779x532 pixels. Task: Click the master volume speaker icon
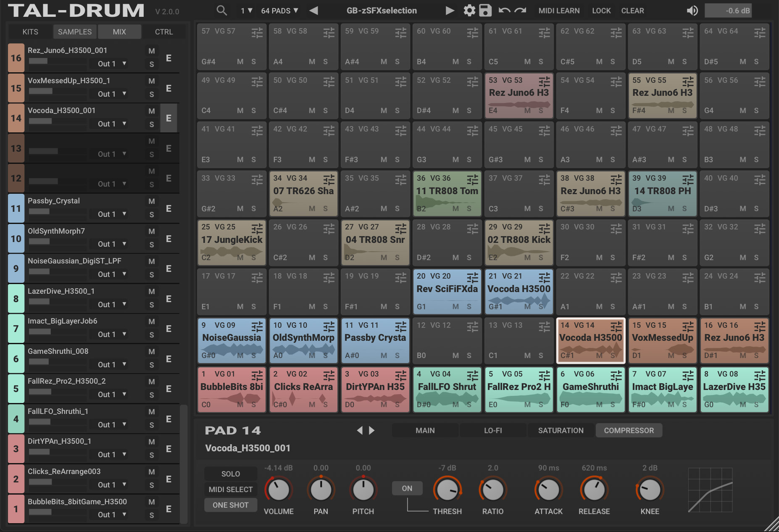(x=692, y=11)
